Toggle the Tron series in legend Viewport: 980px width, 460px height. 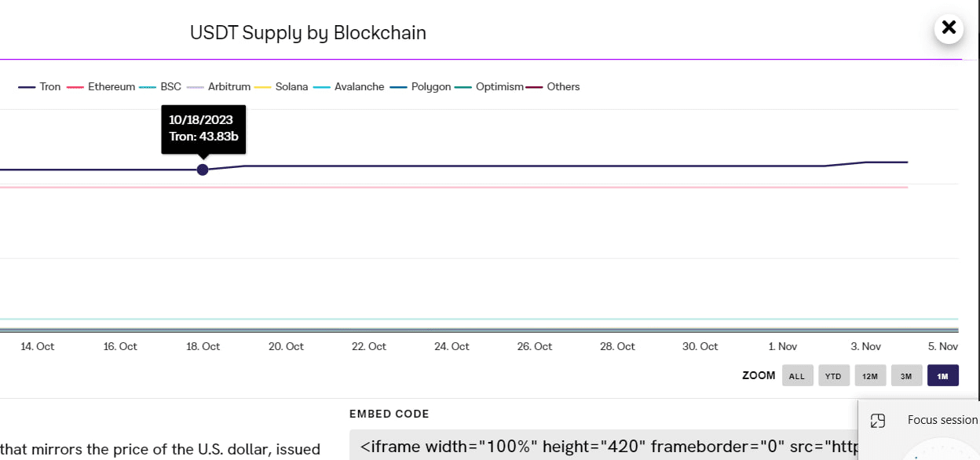tap(39, 87)
